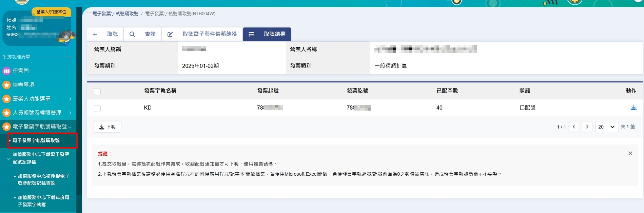Screen dimensions: 644x213
Task: Go to the next results page
Action: click(587, 127)
